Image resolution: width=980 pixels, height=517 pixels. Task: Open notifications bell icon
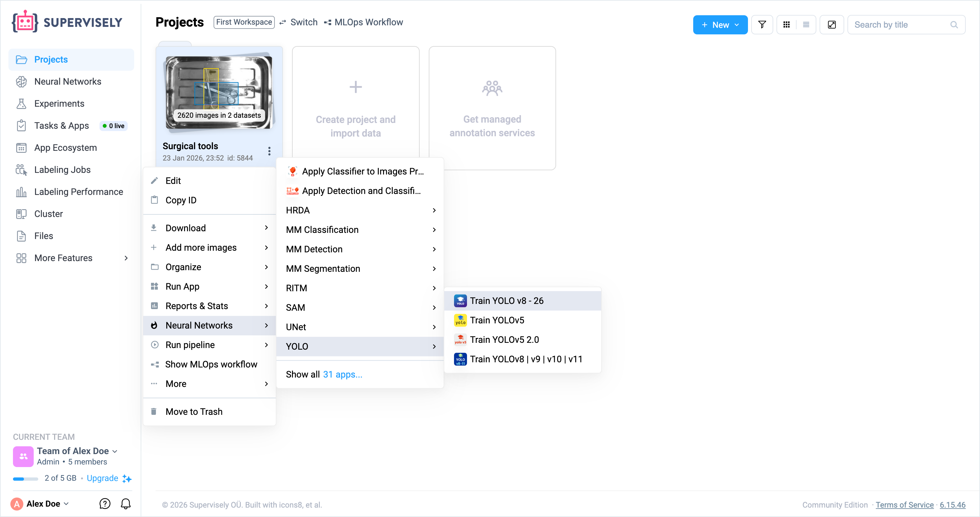point(125,504)
